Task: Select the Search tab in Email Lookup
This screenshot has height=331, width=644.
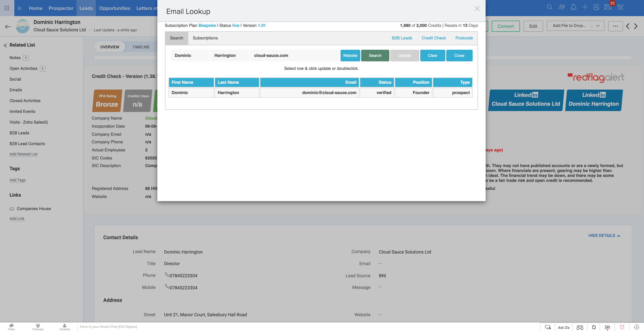Action: point(176,38)
